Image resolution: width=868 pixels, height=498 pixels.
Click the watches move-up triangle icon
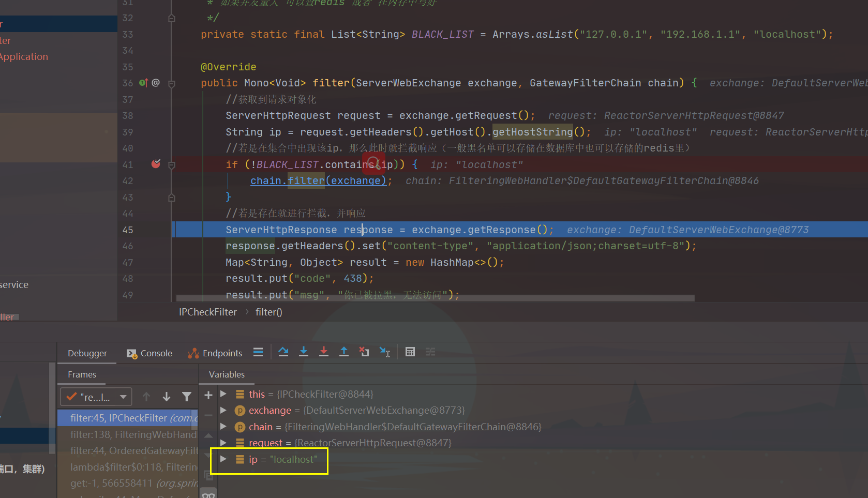tap(208, 435)
